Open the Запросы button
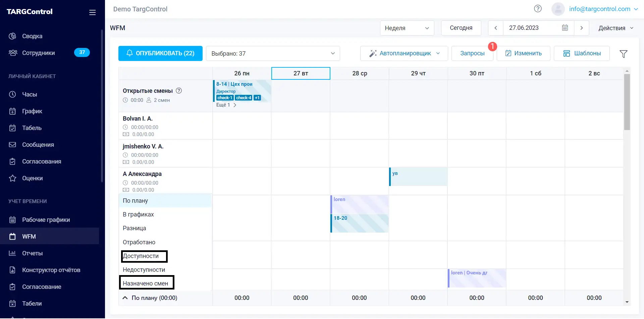 (472, 54)
